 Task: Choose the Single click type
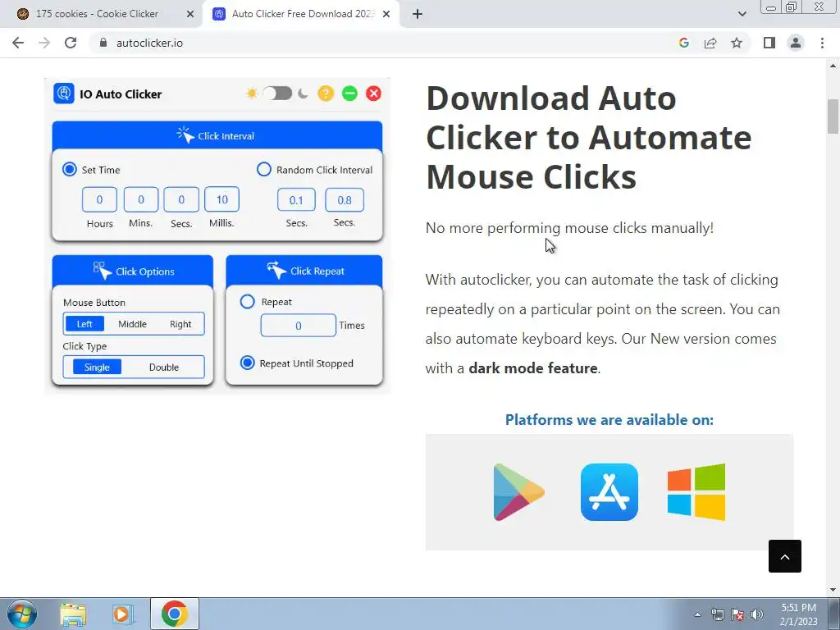(x=97, y=367)
